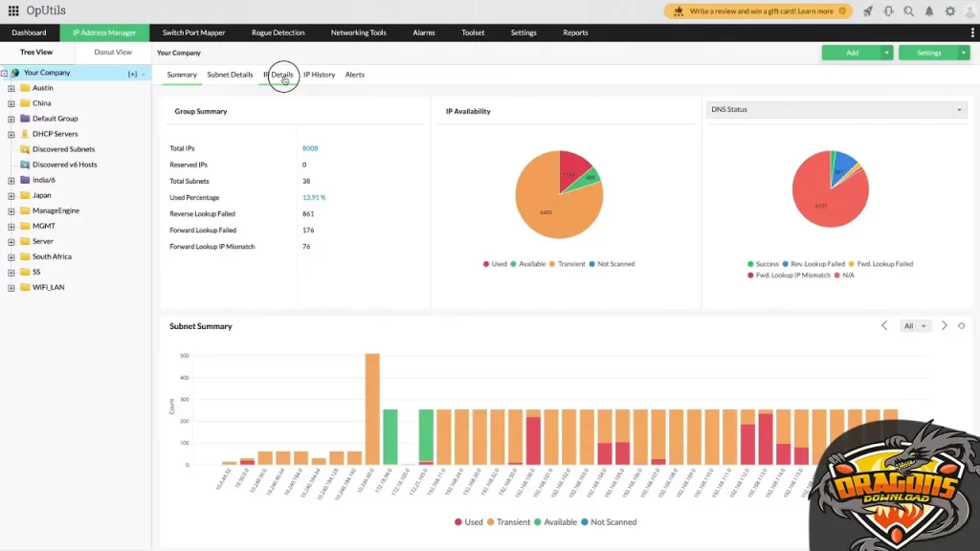The width and height of the screenshot is (980, 551).
Task: Click the rocket quick-start icon
Action: pyautogui.click(x=867, y=11)
